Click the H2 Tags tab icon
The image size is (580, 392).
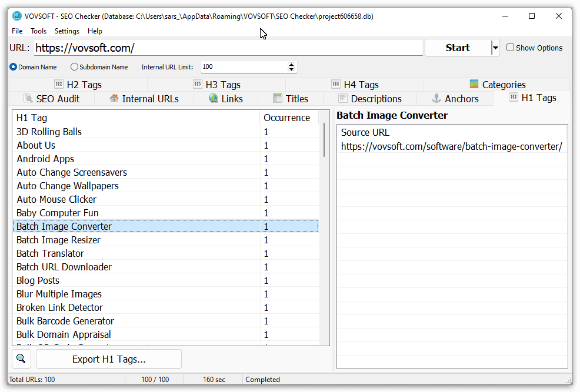click(x=59, y=84)
